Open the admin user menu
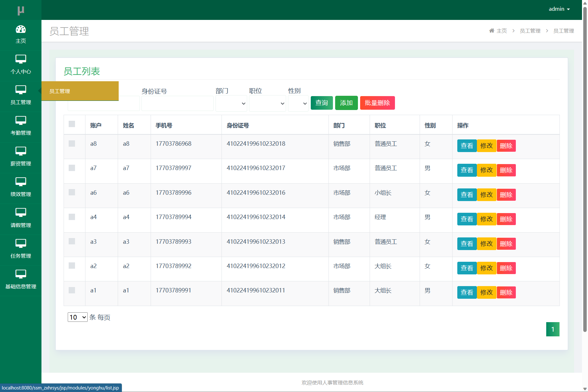Screen dimensions: 588x392 559,9
